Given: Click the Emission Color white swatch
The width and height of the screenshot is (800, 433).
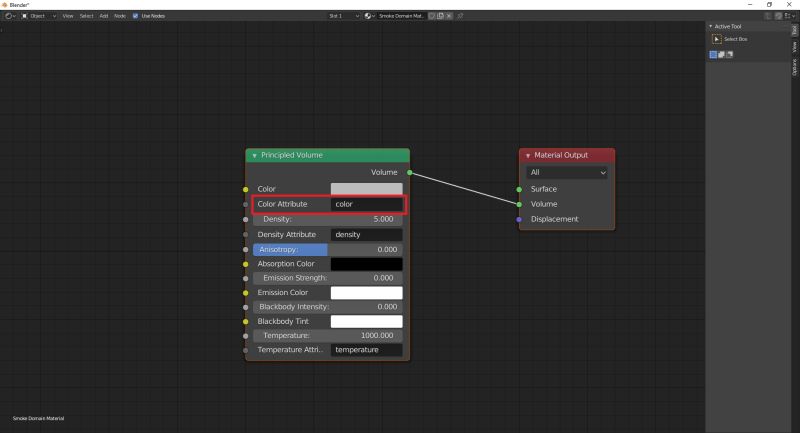Looking at the screenshot, I should (x=366, y=293).
